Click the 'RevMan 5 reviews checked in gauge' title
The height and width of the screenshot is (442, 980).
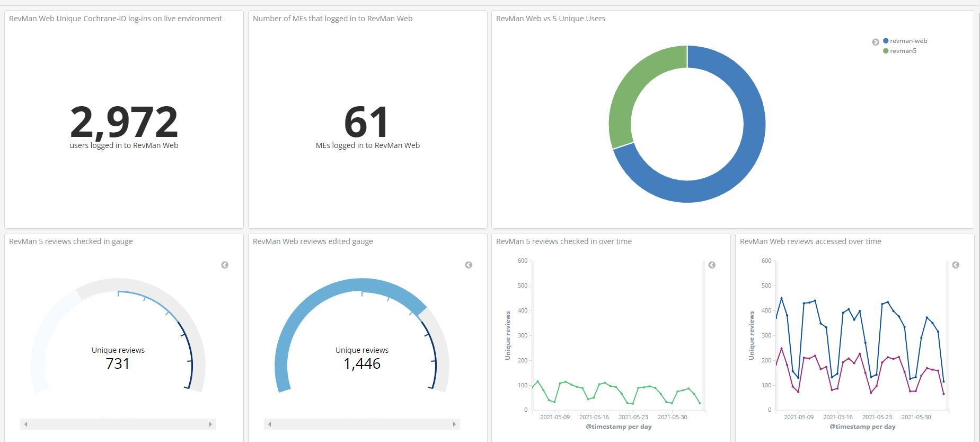[70, 241]
